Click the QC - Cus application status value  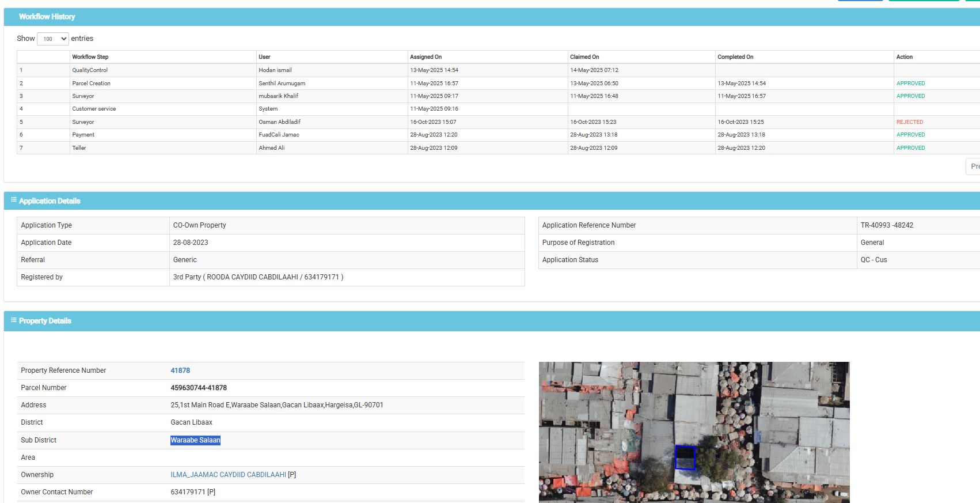tap(873, 260)
